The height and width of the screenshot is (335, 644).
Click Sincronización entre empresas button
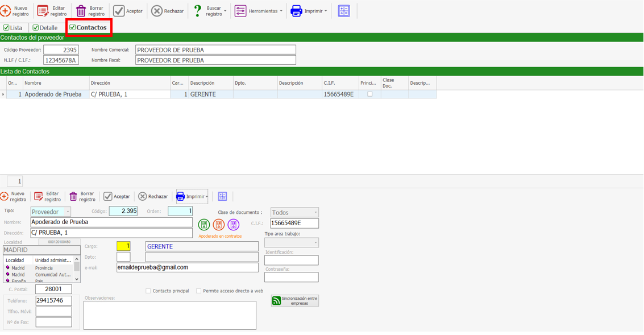click(294, 300)
